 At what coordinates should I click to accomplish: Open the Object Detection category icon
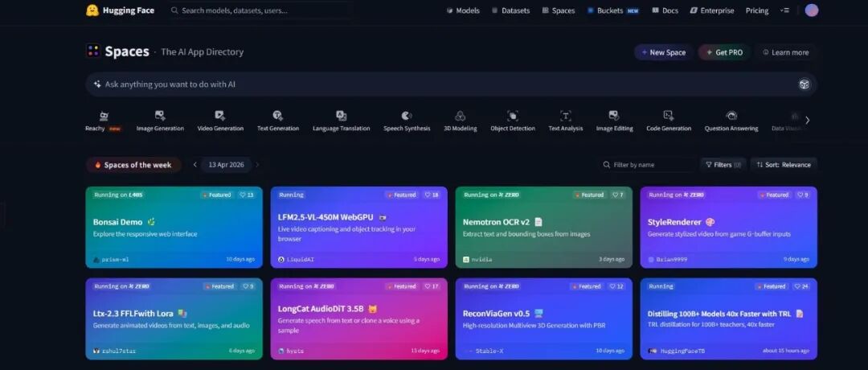coord(513,115)
